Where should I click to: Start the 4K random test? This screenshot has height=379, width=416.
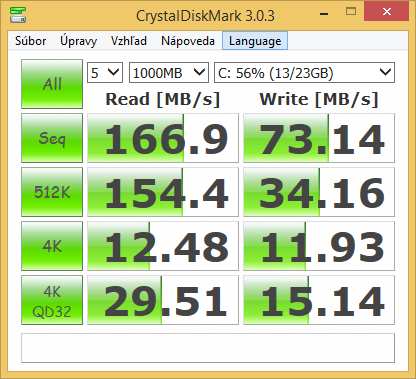pos(52,246)
